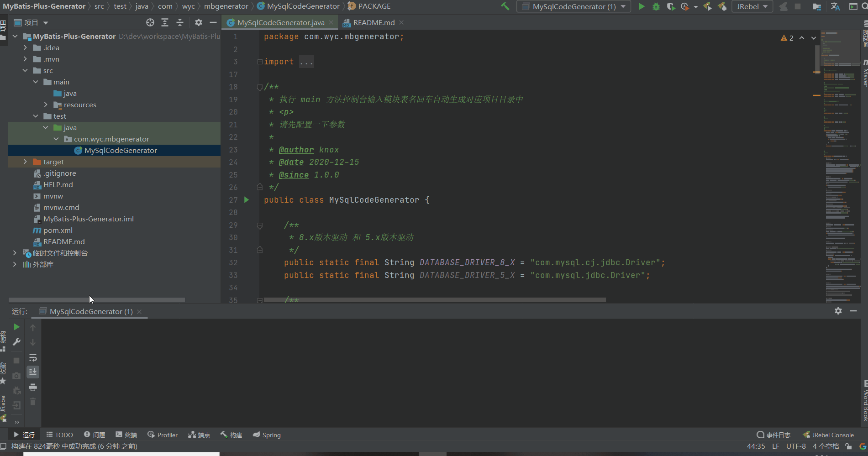
Task: Expand the target folder
Action: tap(25, 162)
